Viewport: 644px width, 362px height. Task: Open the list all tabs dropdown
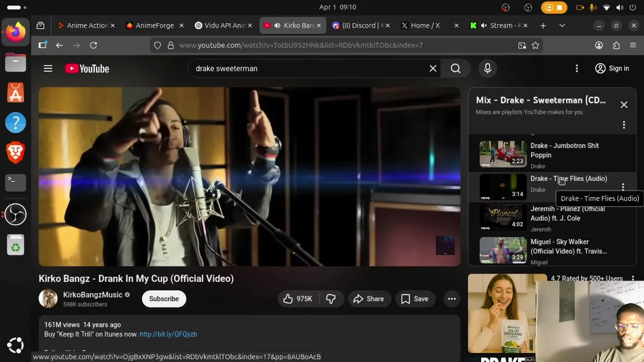pos(562,25)
